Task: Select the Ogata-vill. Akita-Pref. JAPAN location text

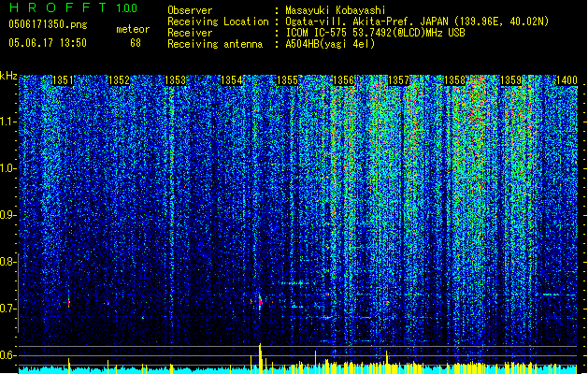Action: click(417, 22)
